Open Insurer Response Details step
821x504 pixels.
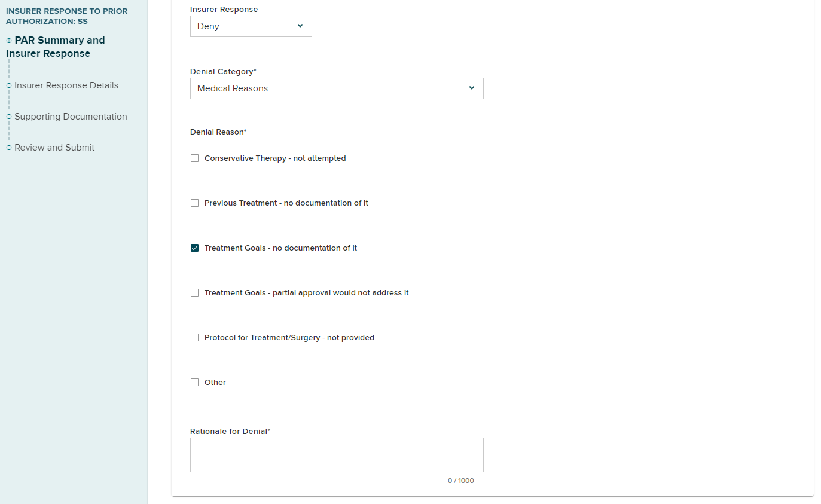tap(66, 85)
